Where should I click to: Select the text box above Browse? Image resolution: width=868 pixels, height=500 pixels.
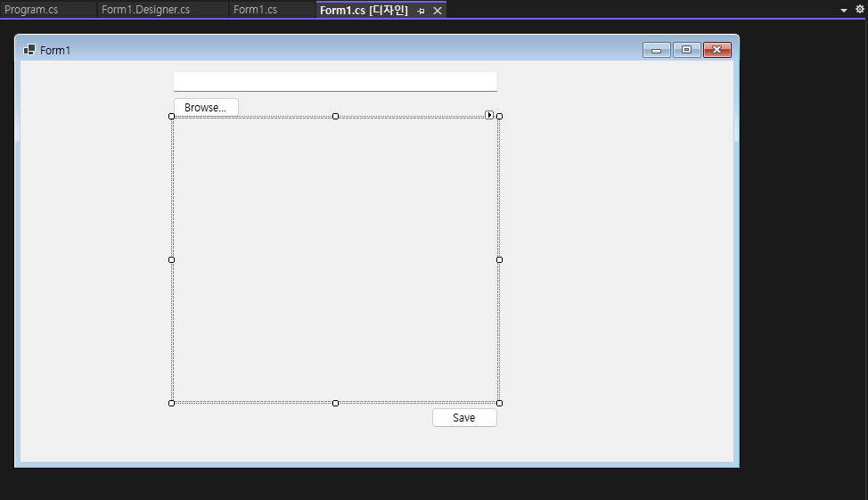(335, 81)
